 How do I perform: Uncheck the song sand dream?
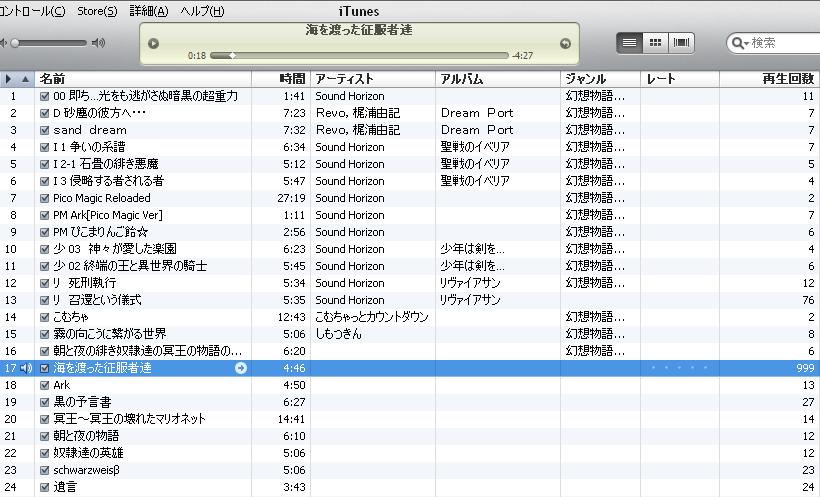tap(44, 130)
